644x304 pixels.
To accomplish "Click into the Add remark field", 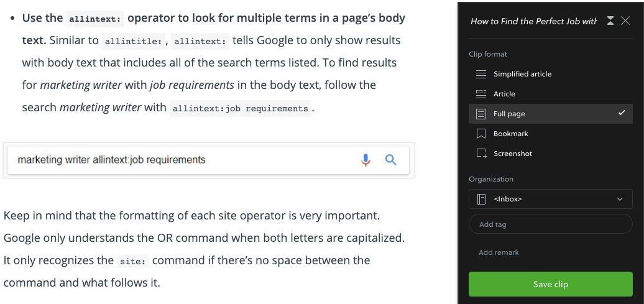I will point(550,252).
